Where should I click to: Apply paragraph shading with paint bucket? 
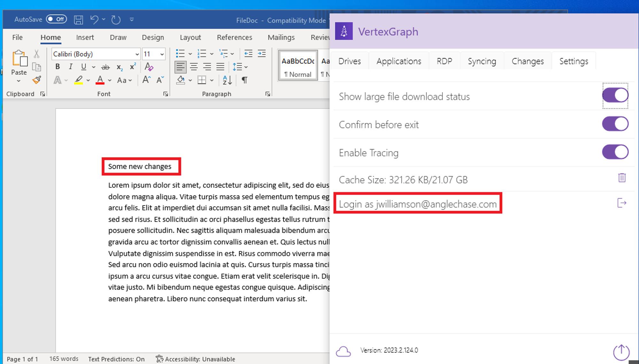coord(181,80)
